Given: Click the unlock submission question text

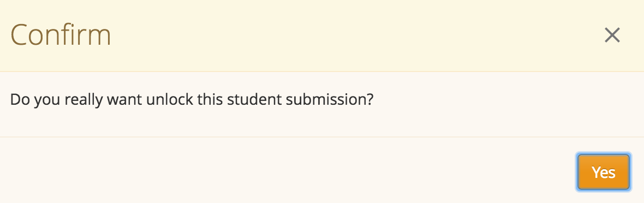Looking at the screenshot, I should point(192,100).
